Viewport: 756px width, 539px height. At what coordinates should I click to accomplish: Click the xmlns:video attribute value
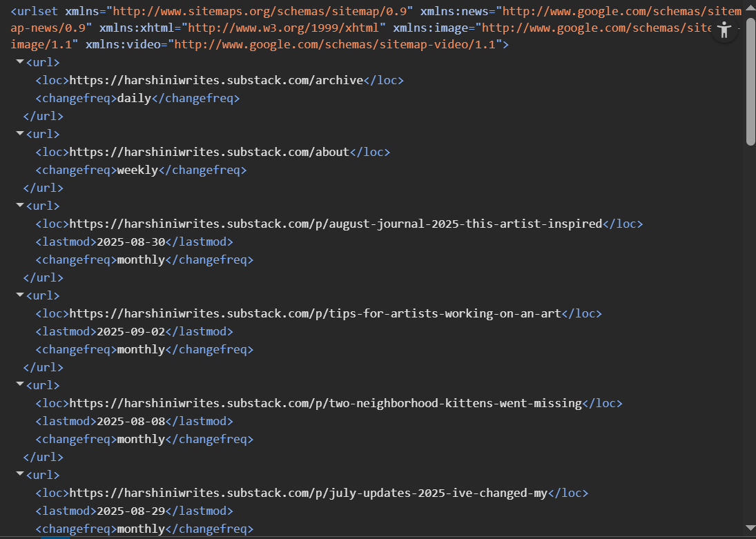tap(335, 45)
